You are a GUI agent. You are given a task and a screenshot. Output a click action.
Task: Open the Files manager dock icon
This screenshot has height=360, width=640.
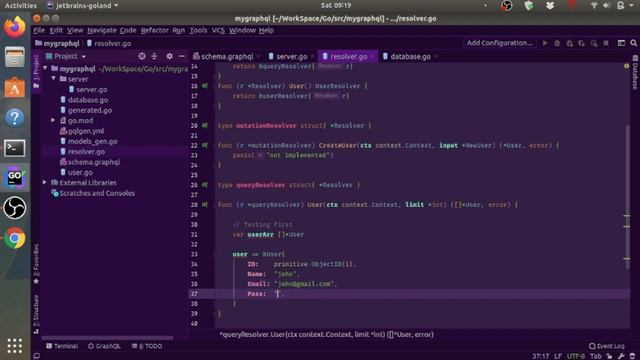(15, 57)
